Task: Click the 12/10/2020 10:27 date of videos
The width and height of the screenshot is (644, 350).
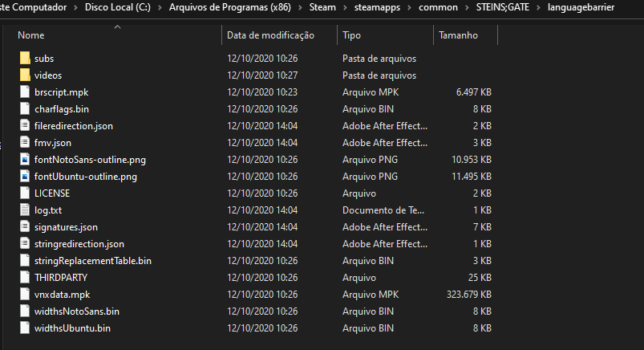Action: (x=262, y=75)
